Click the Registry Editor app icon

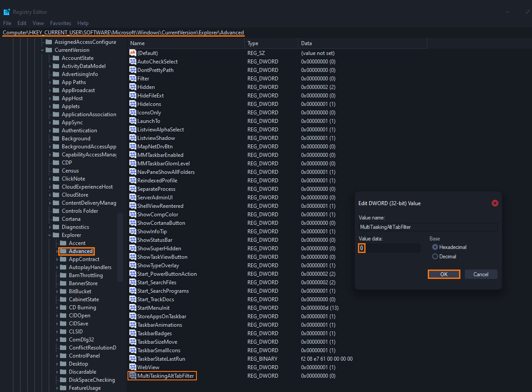pyautogui.click(x=6, y=12)
